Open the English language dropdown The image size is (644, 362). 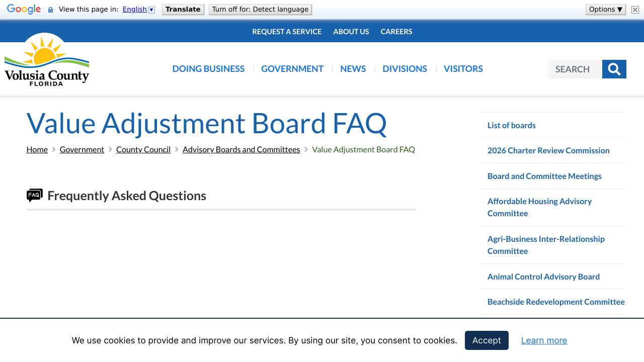pyautogui.click(x=151, y=9)
